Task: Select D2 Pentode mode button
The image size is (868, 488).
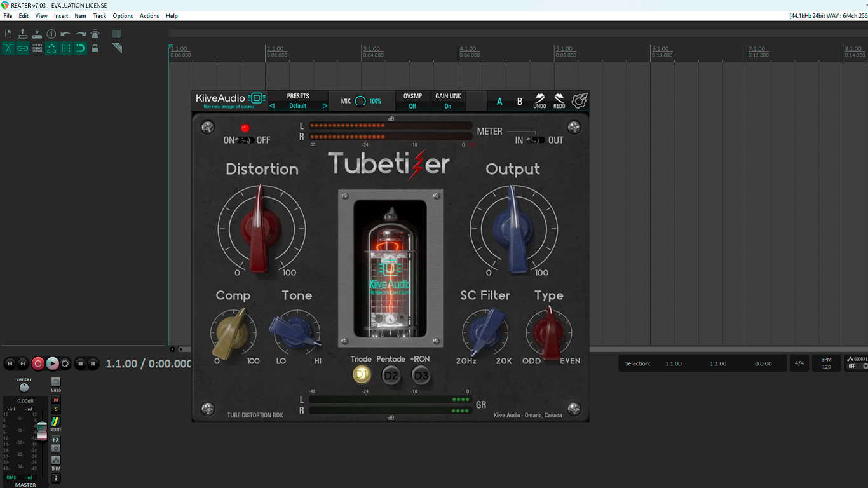Action: pyautogui.click(x=391, y=376)
